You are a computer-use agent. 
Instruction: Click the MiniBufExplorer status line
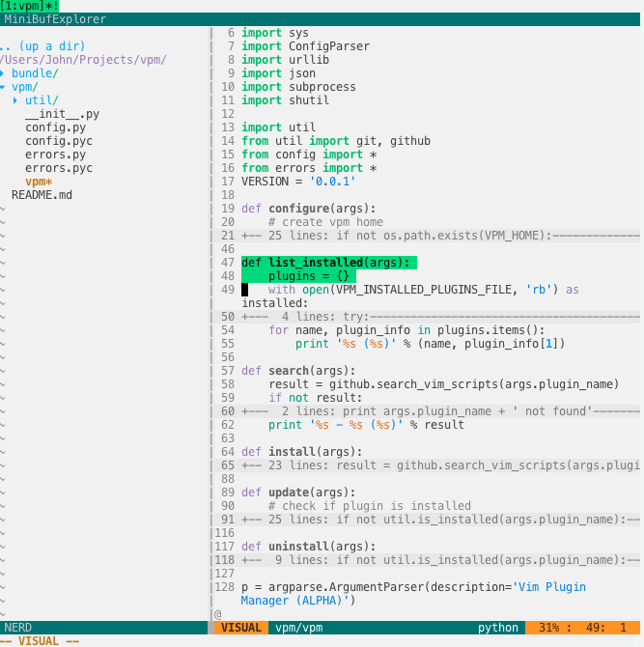click(x=321, y=19)
